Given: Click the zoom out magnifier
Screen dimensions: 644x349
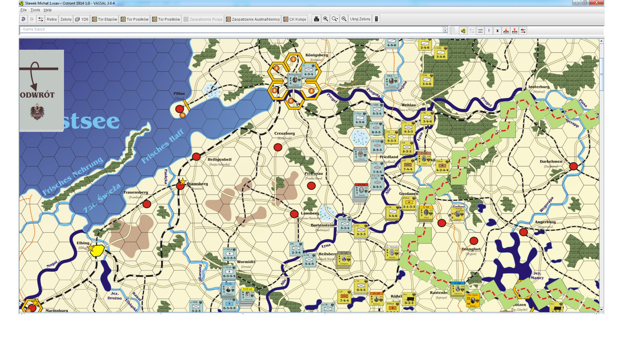Looking at the screenshot, I should (x=344, y=19).
